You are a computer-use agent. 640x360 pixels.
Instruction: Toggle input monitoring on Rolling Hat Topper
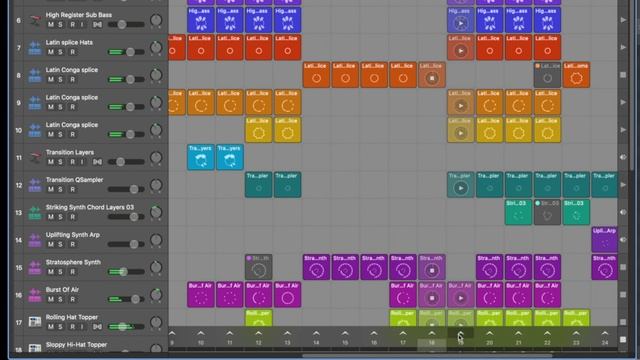click(82, 327)
